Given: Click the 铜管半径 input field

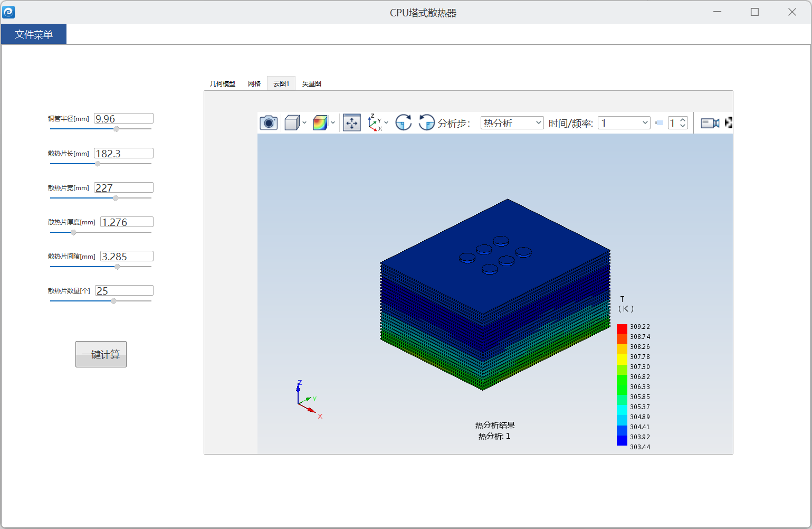Looking at the screenshot, I should [x=123, y=119].
